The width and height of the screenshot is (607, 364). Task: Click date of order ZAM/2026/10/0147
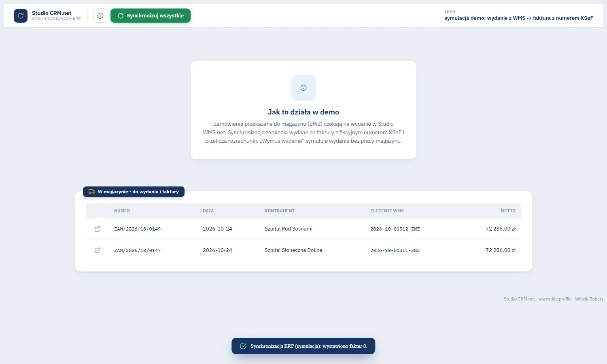217,250
